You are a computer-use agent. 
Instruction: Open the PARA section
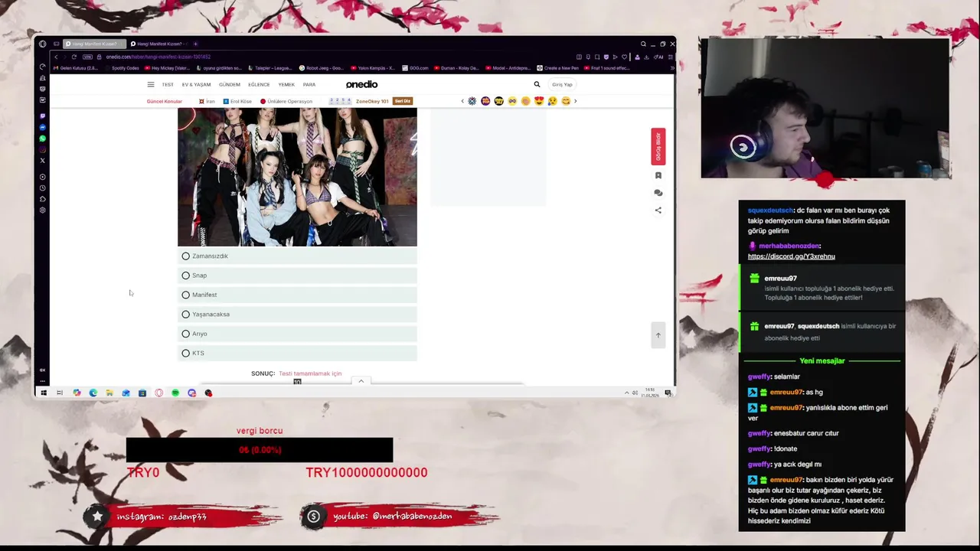(x=309, y=85)
